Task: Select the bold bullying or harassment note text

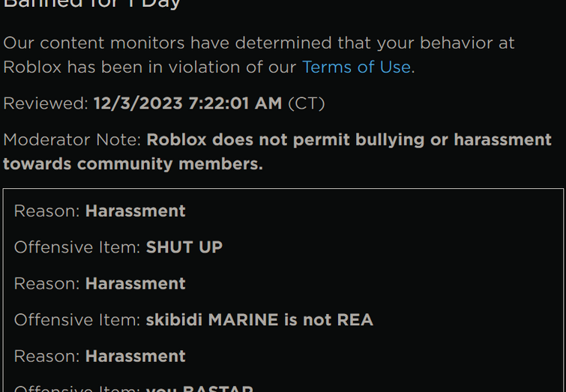Action: pyautogui.click(x=277, y=151)
